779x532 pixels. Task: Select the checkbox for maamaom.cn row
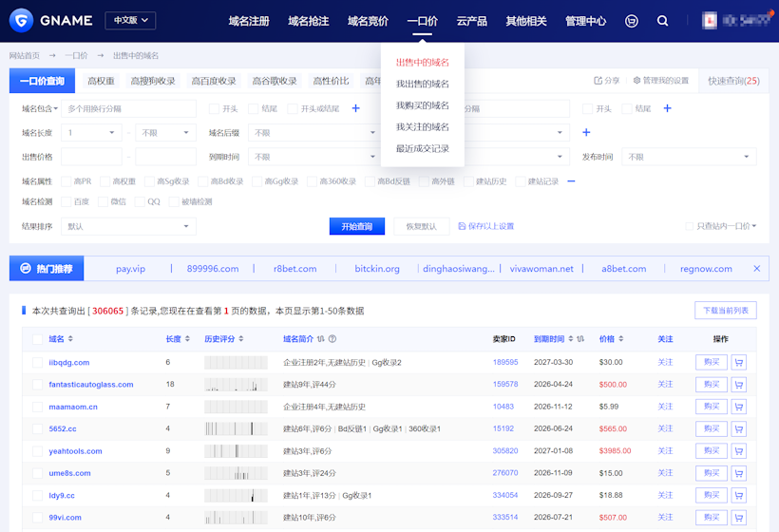point(37,407)
